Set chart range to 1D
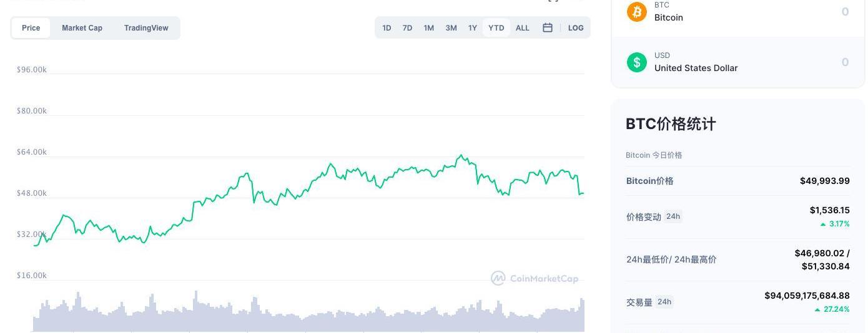This screenshot has width=868, height=333. [x=387, y=28]
